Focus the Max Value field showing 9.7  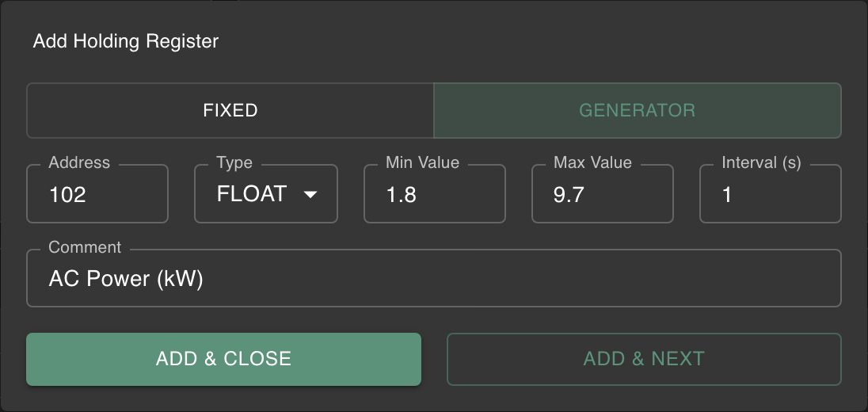pos(602,195)
